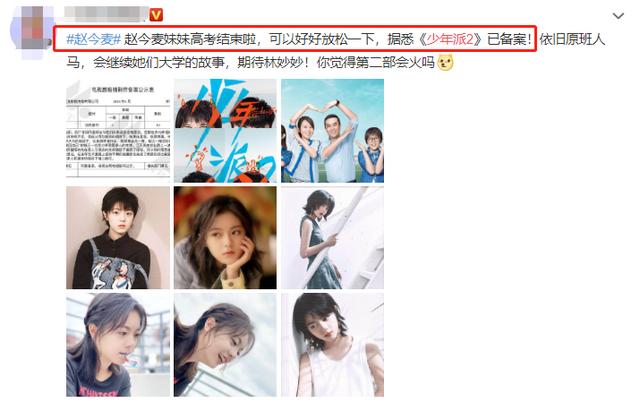The image size is (640, 403).
Task: Open the short-hair girl in black jacket photo
Action: pos(118,238)
